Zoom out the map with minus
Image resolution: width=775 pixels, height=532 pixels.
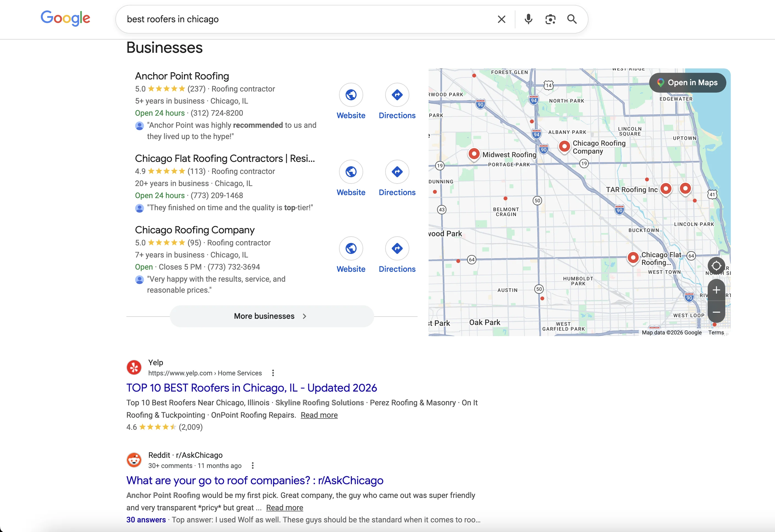pos(716,312)
